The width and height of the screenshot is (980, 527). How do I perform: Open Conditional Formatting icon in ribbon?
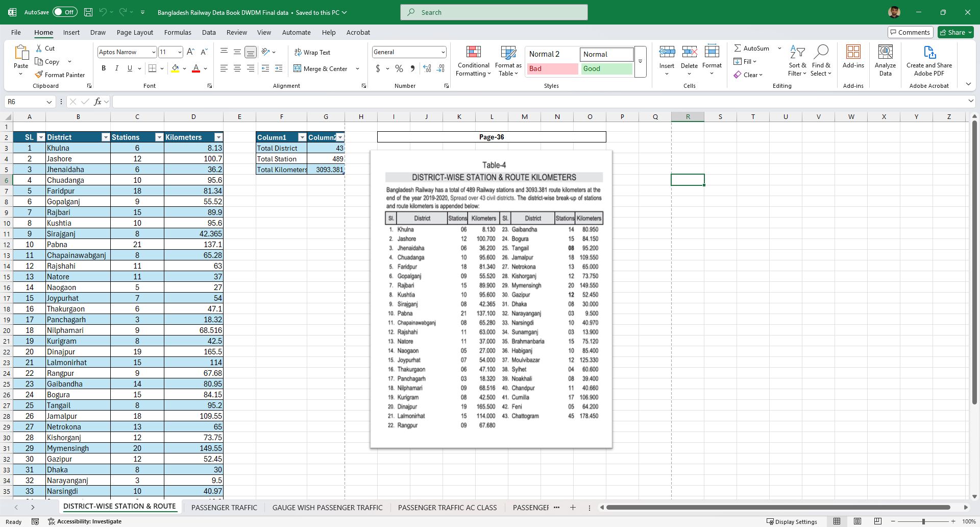[473, 52]
